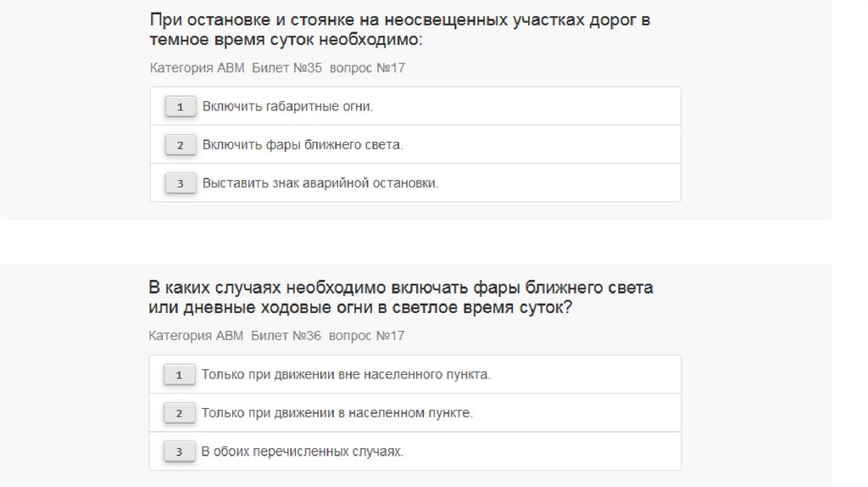
Task: Click number 2 button beside 'Включить фары ближнего света'
Action: [180, 145]
